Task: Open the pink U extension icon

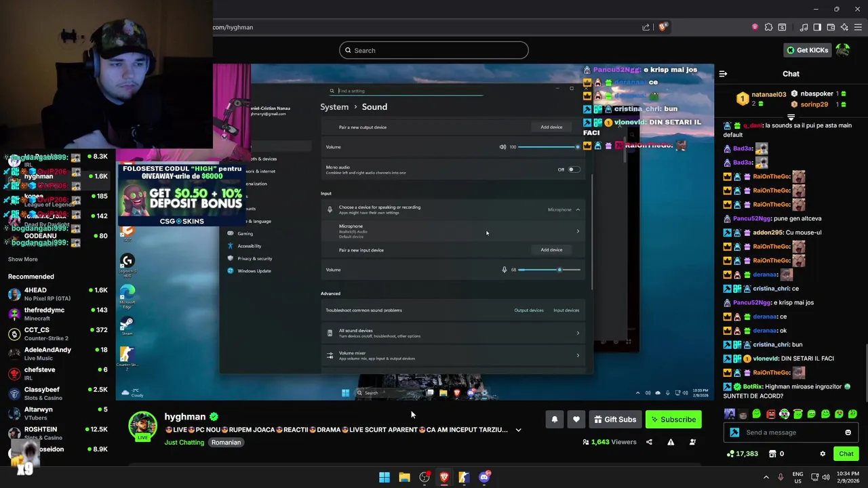Action: [x=755, y=27]
